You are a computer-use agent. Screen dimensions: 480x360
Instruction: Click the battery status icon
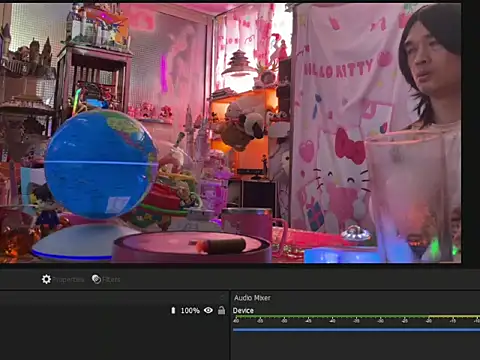pos(173,311)
